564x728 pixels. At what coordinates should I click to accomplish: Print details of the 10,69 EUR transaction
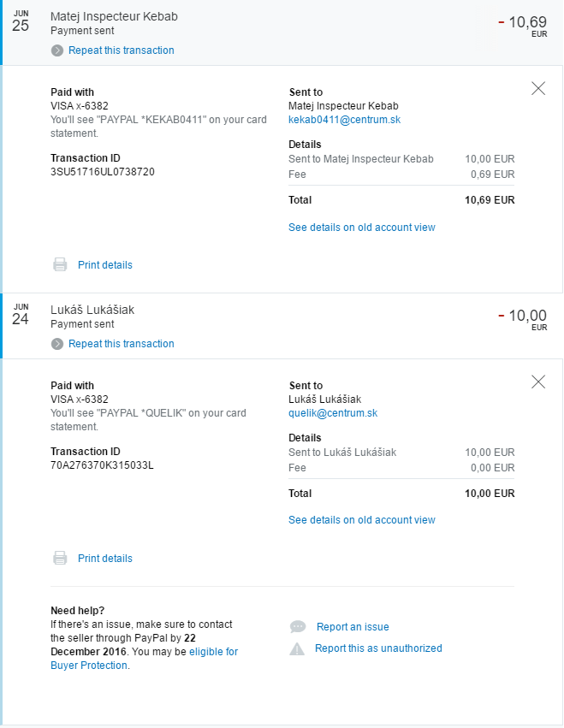105,265
